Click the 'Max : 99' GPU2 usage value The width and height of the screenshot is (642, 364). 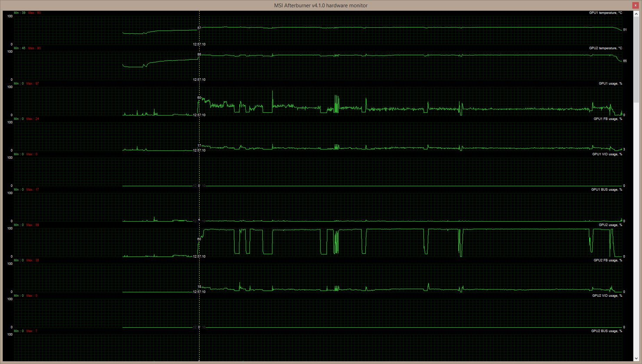[33, 225]
